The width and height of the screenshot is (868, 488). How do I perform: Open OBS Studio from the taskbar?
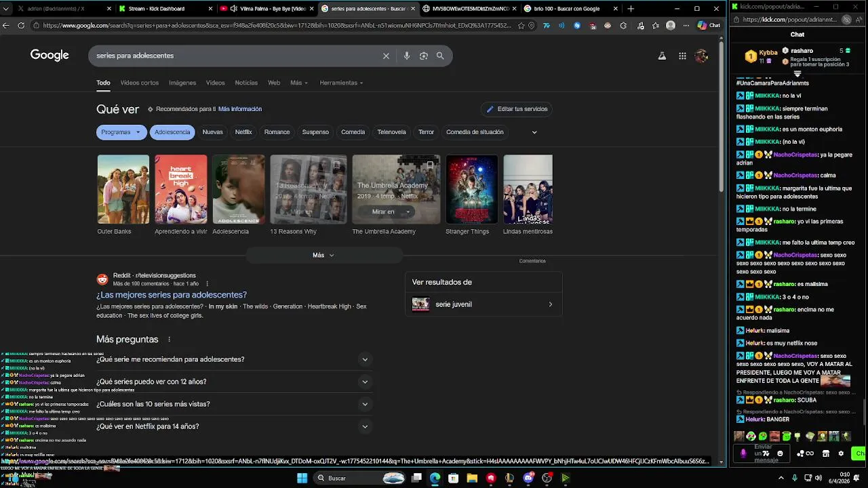click(x=547, y=478)
